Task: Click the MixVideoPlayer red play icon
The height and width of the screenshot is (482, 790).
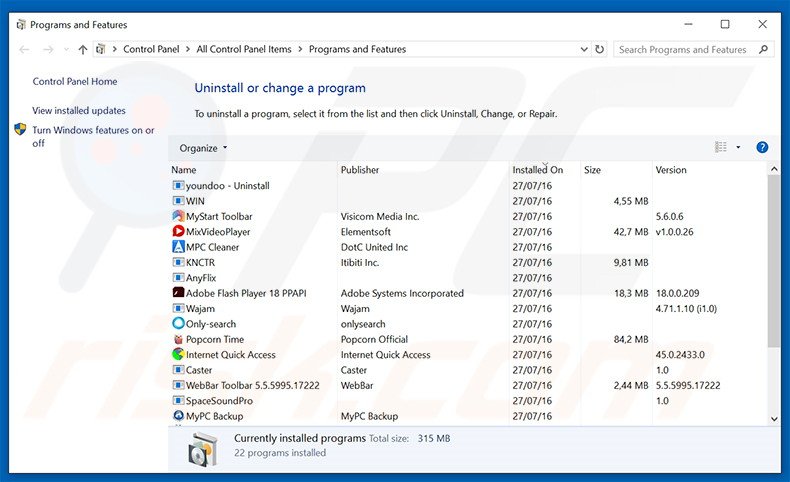Action: (x=178, y=231)
